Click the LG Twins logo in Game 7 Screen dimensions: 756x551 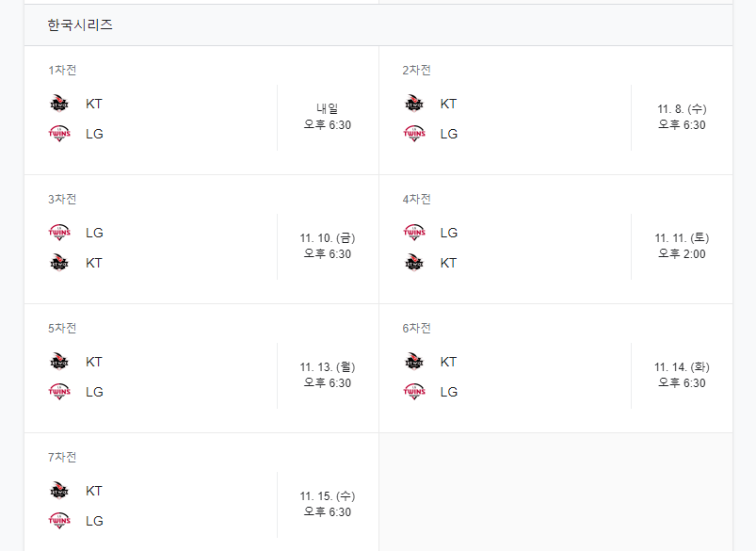(x=58, y=521)
